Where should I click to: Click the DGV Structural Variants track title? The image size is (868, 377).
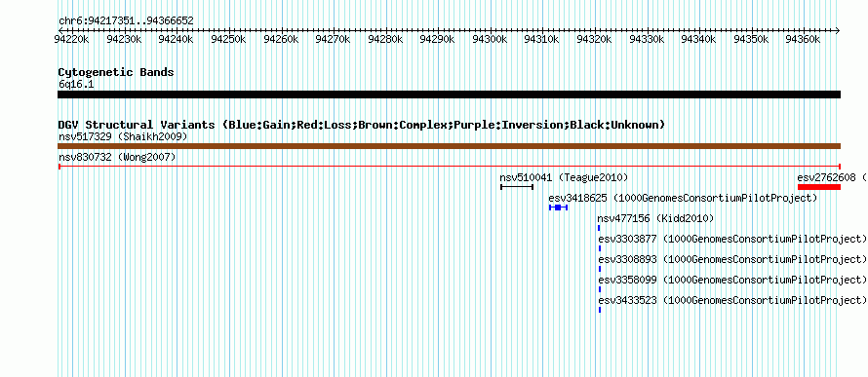tap(362, 125)
